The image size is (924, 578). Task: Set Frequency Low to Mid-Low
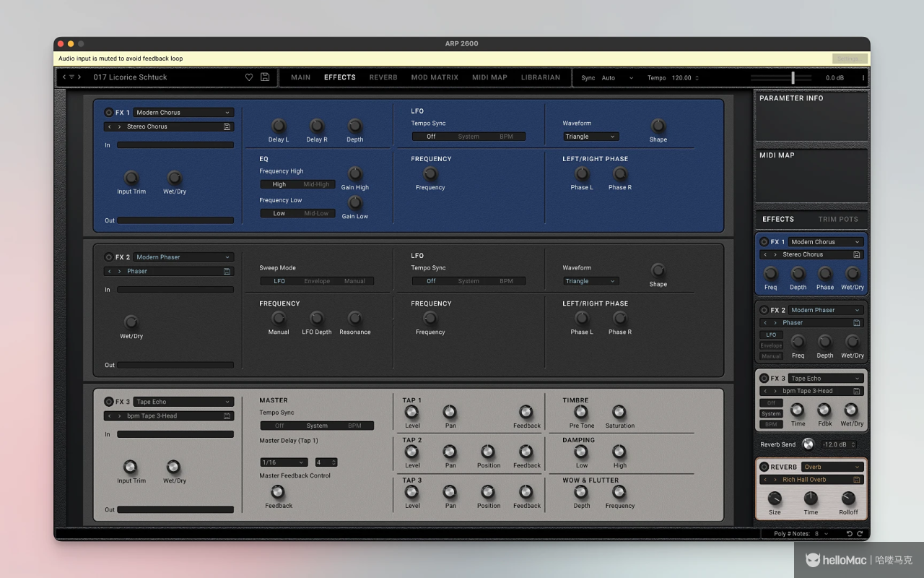[x=316, y=213]
